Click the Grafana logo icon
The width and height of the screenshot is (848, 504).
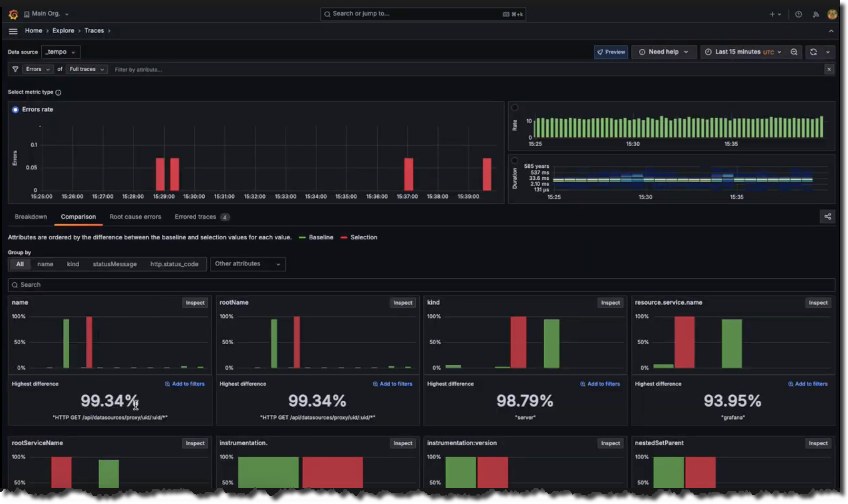point(13,14)
